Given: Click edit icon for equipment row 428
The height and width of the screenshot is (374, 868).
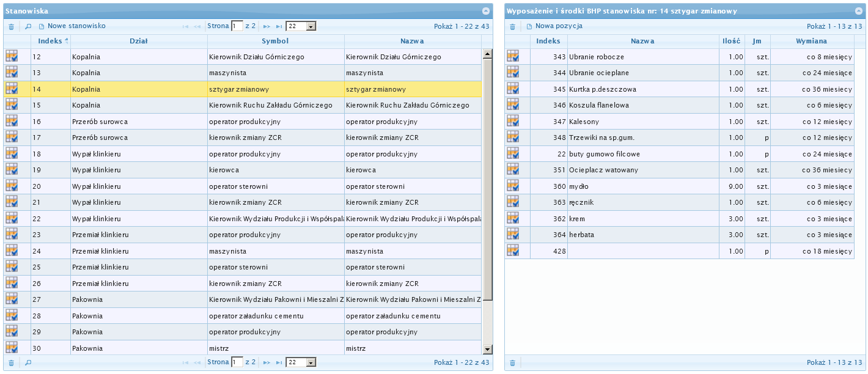Looking at the screenshot, I should click(513, 251).
